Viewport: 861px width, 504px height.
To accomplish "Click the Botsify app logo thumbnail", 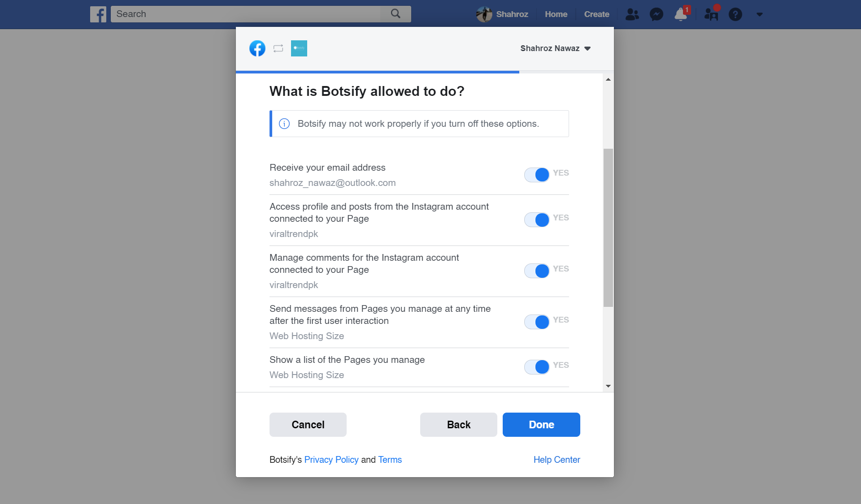I will click(x=299, y=48).
